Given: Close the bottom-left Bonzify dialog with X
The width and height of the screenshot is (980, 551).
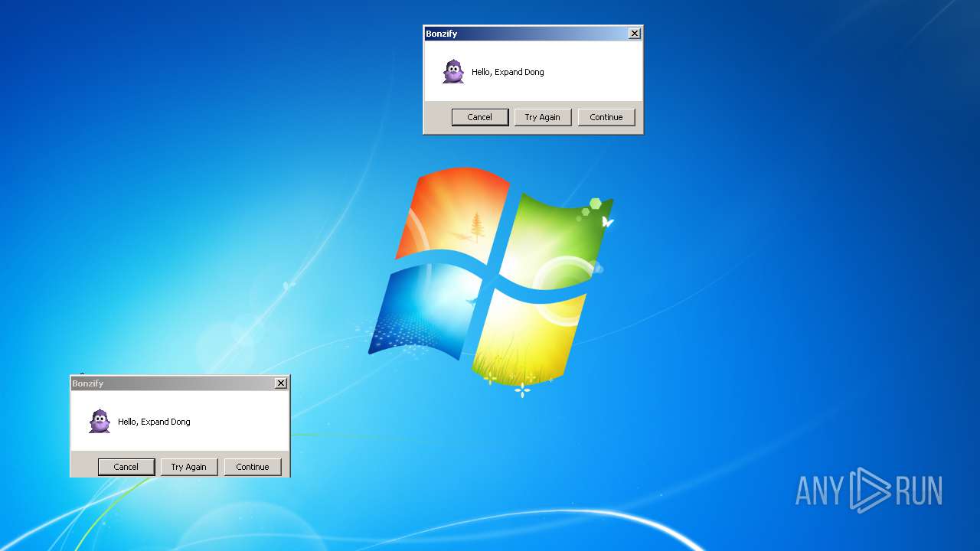Looking at the screenshot, I should click(x=280, y=383).
